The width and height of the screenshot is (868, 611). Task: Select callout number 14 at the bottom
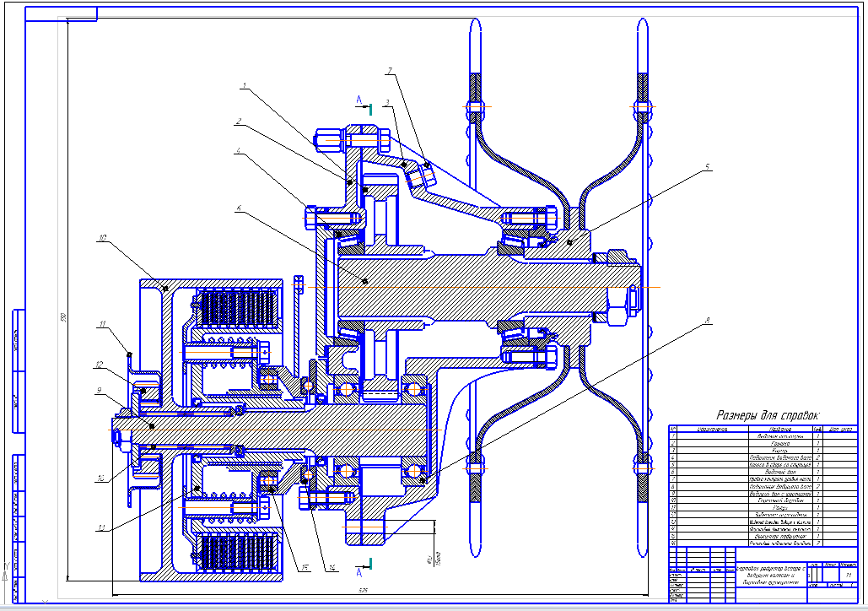[x=333, y=567]
